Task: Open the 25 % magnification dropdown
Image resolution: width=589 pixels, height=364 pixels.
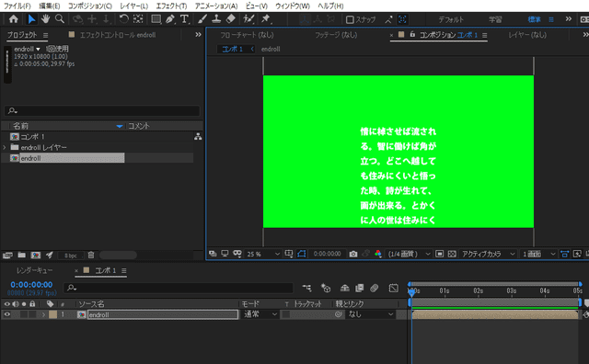Action: click(263, 254)
